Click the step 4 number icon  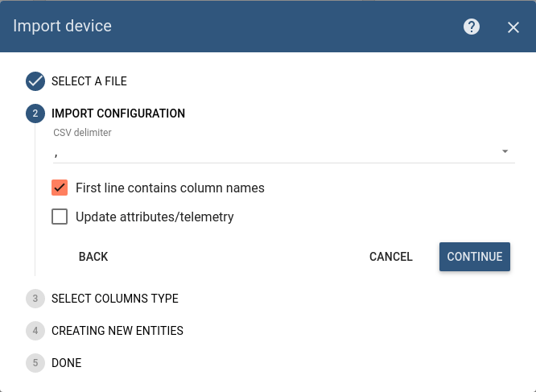35,331
